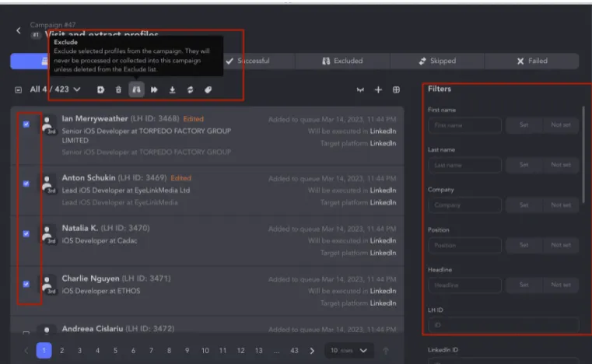The height and width of the screenshot is (364, 592).
Task: Toggle Company 'Not set' filter
Action: [x=561, y=205]
